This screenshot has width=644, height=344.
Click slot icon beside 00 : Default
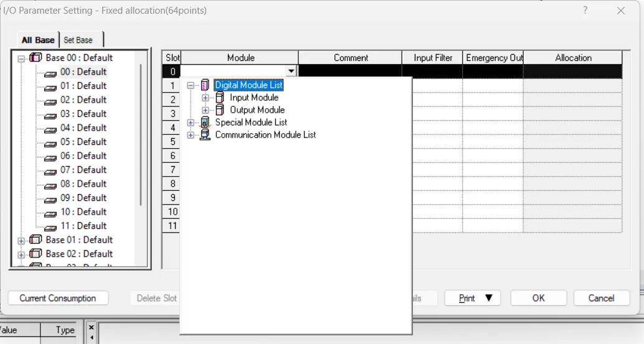point(50,74)
